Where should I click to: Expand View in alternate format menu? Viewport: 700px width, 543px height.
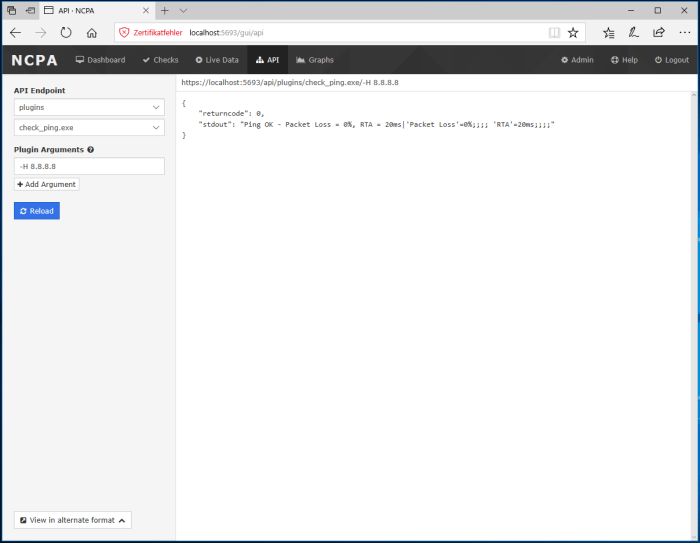click(x=73, y=520)
